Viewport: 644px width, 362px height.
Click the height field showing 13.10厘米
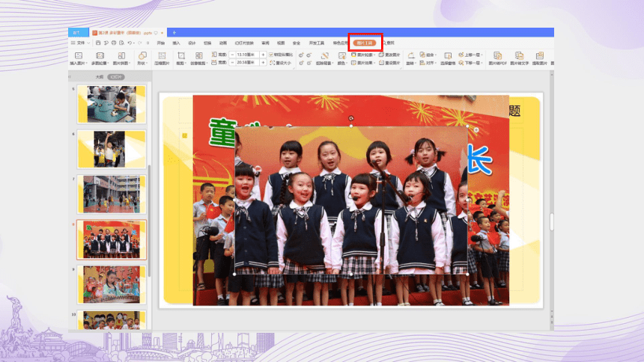click(x=248, y=55)
